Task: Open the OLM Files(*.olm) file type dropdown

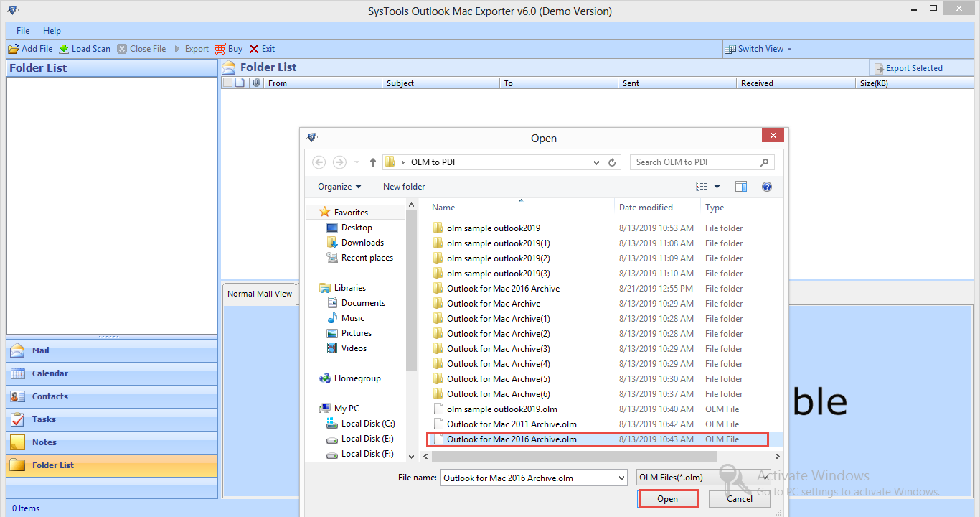Action: (x=703, y=478)
